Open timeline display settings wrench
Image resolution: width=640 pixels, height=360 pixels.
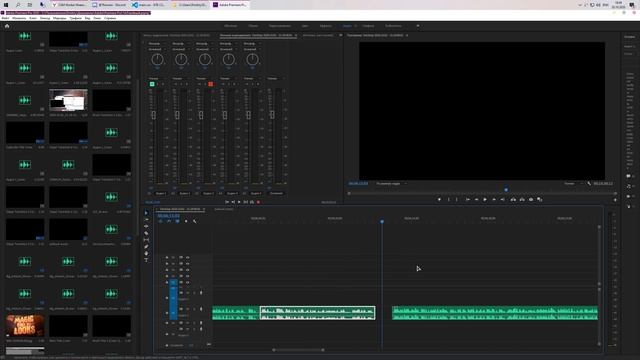[x=195, y=221]
